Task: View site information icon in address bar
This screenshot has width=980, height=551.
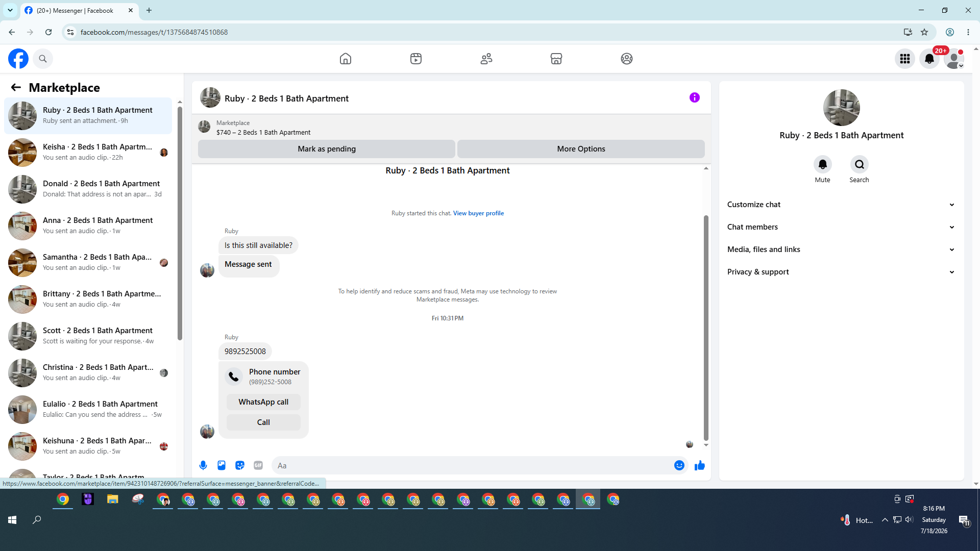Action: (70, 32)
